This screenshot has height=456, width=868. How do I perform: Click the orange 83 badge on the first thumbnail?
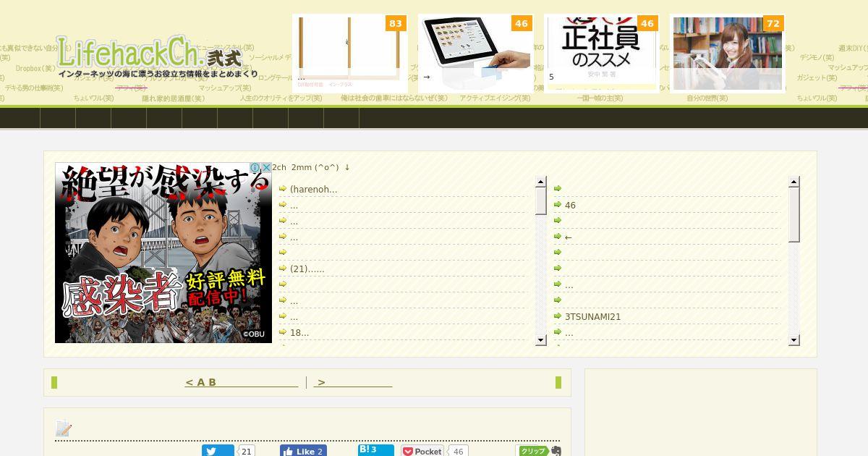pyautogui.click(x=396, y=23)
